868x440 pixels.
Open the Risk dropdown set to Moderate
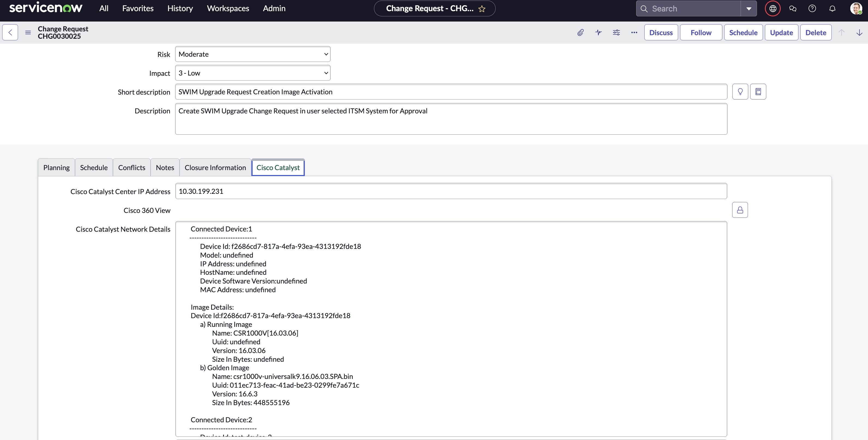point(252,54)
